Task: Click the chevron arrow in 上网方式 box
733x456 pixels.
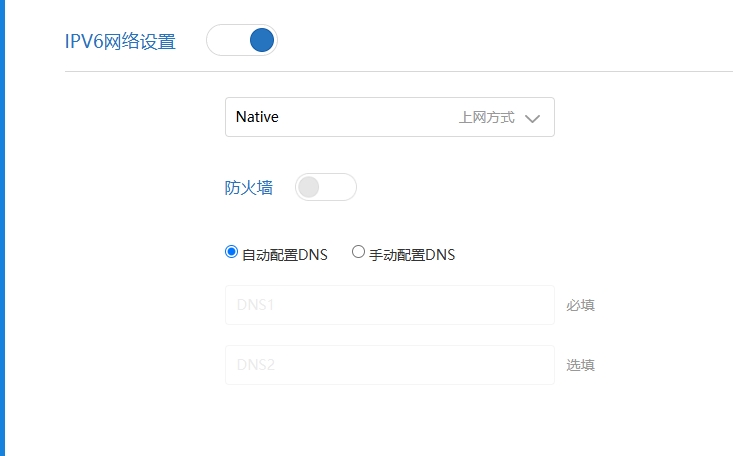Action: 532,118
